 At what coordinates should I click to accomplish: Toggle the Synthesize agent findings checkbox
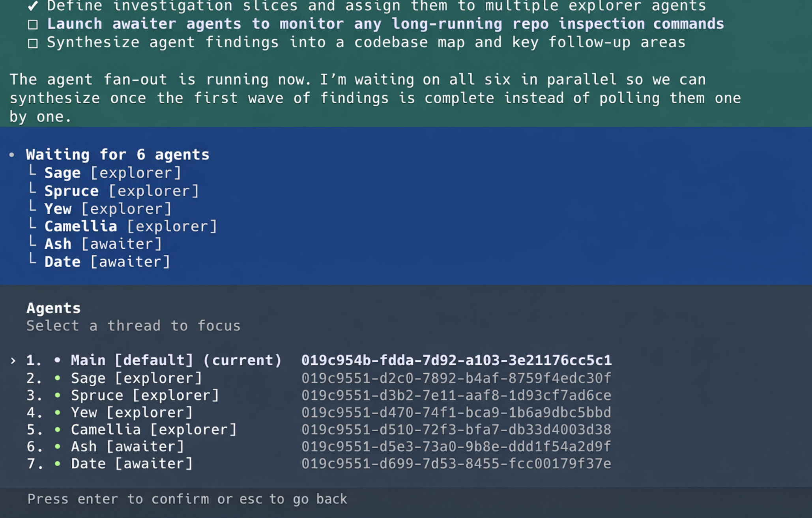click(x=33, y=43)
